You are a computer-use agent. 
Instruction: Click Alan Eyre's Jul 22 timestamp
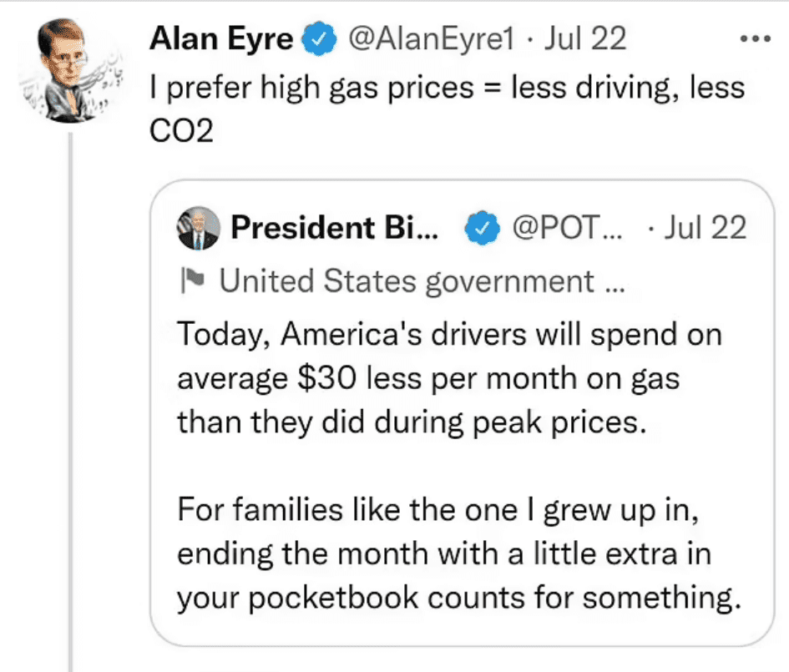click(585, 38)
